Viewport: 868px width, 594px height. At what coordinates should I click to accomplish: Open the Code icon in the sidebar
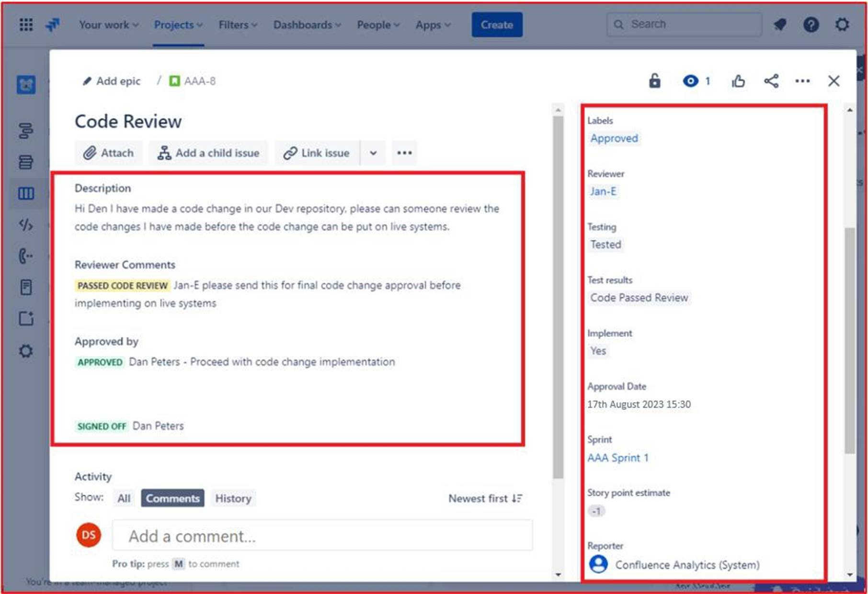(25, 225)
